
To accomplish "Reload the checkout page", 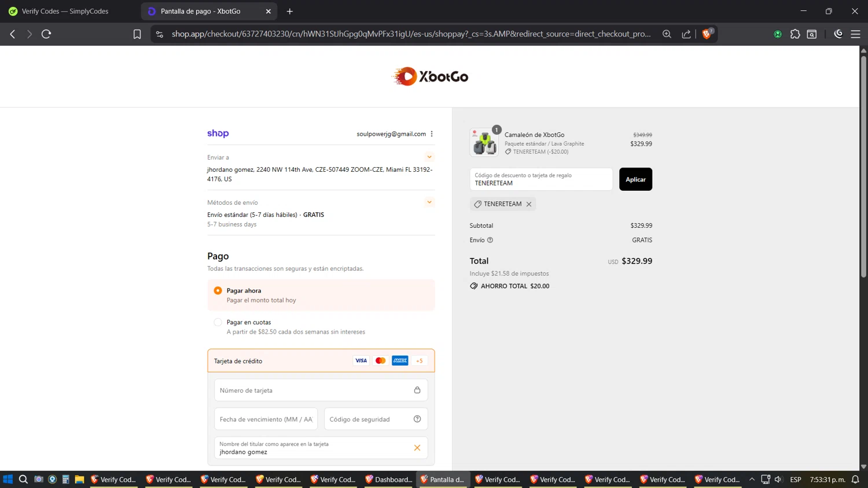I will coord(46,34).
